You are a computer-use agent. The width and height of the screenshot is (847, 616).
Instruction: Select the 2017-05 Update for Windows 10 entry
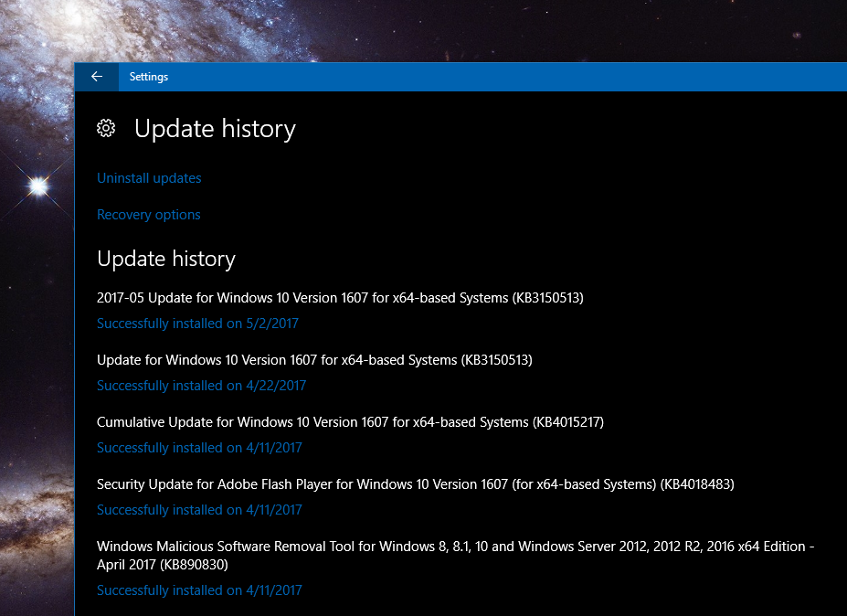coord(340,298)
